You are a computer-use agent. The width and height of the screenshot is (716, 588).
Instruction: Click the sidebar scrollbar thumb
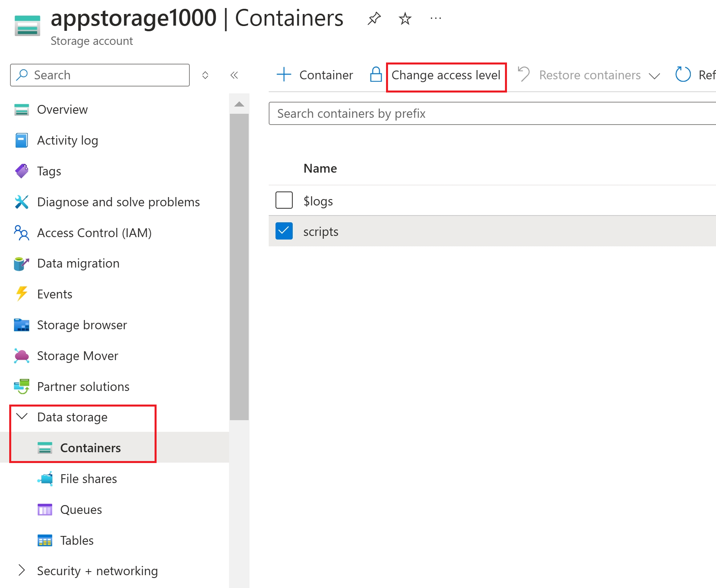(x=239, y=267)
